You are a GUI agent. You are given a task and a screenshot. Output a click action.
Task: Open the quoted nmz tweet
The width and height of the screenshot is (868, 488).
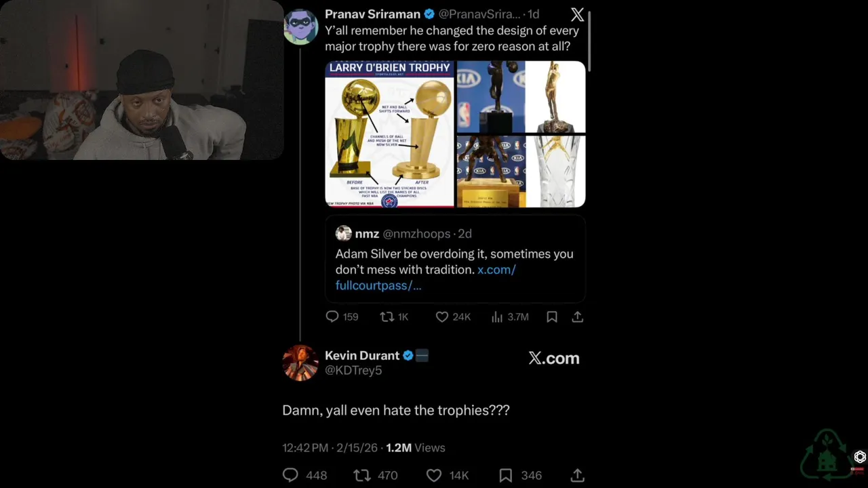click(455, 259)
